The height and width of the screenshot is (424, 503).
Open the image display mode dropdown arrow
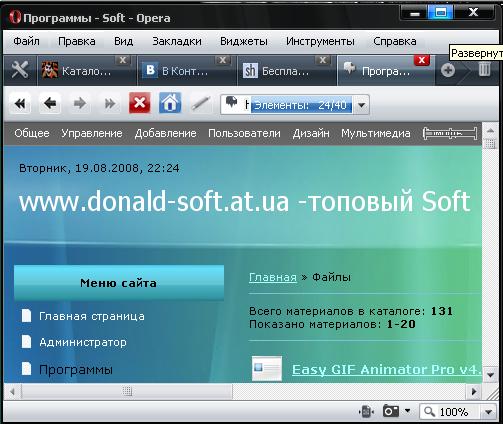click(x=408, y=411)
